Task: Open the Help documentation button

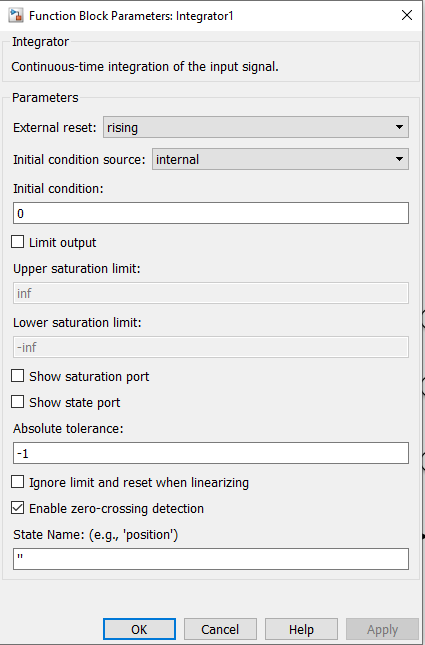Action: pos(301,629)
